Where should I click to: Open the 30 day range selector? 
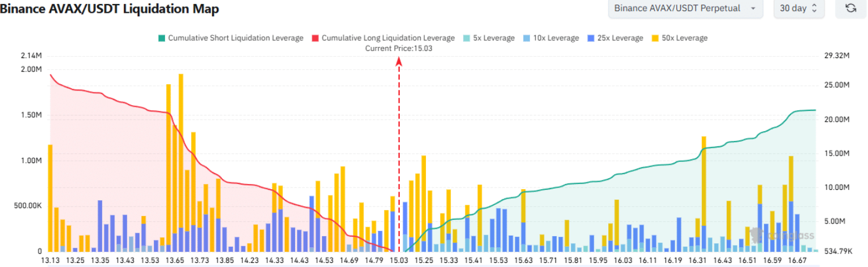pos(799,8)
